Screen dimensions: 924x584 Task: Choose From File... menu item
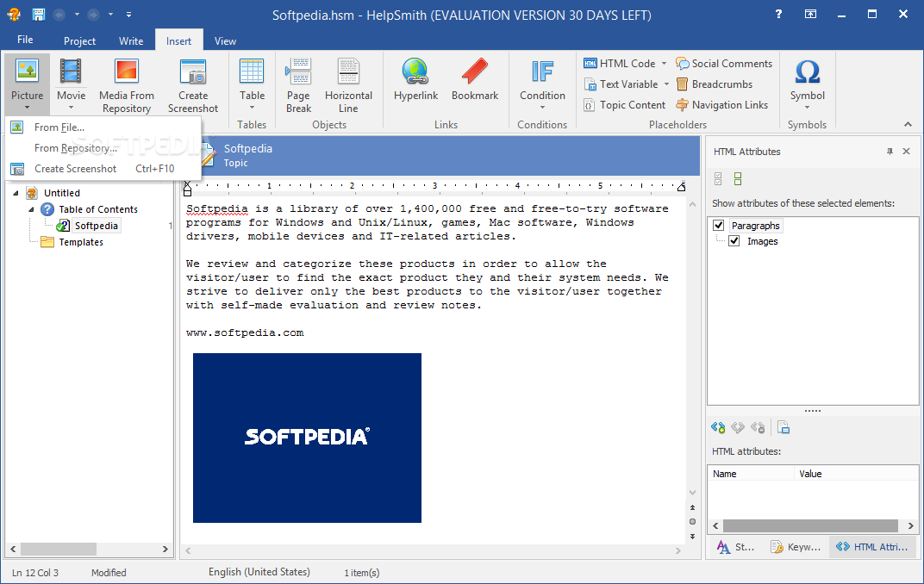click(x=103, y=127)
